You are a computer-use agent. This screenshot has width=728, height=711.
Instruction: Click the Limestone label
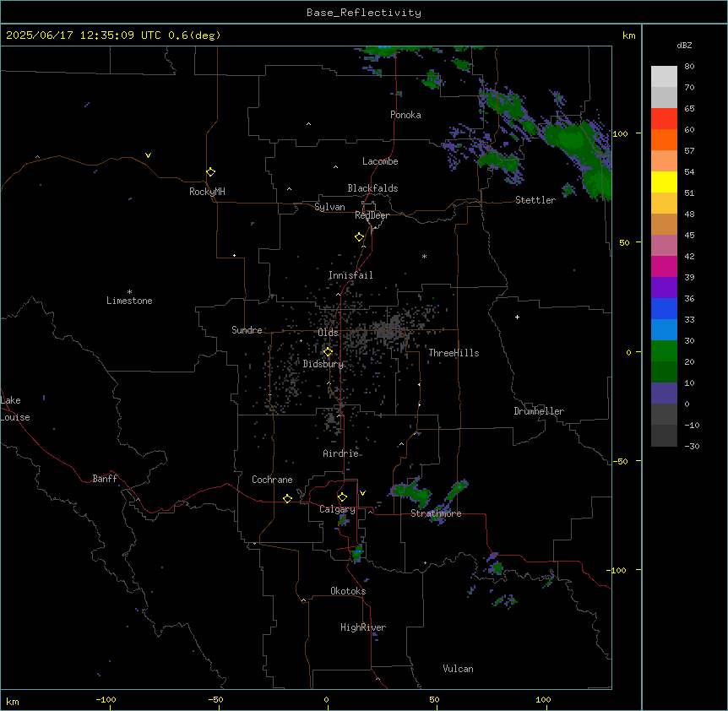[x=129, y=301]
